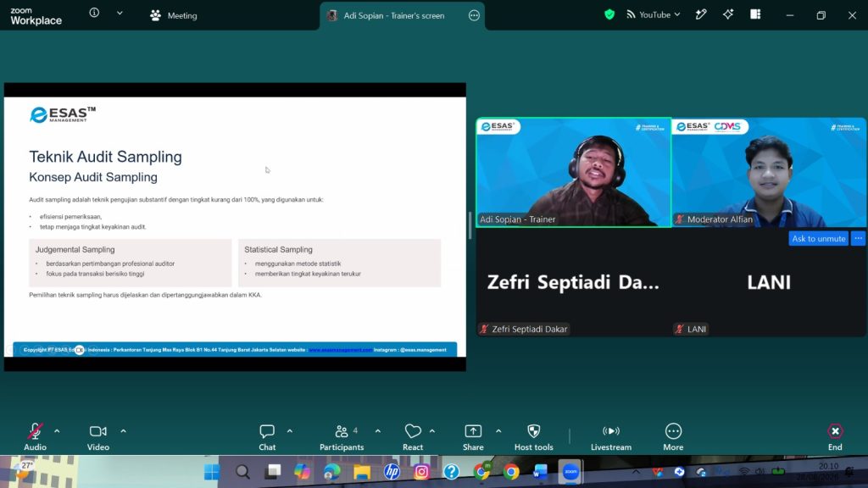Expand chat options chevron beside Chat
This screenshot has height=488, width=868.
tap(290, 431)
